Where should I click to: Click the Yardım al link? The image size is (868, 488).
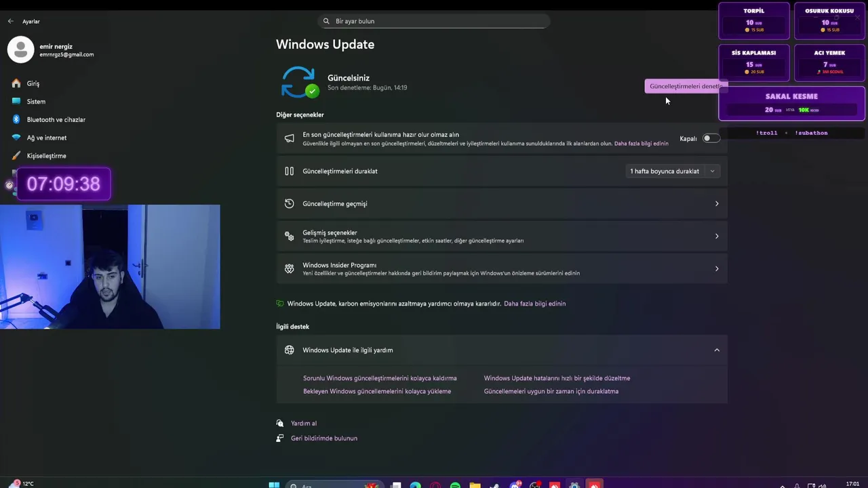304,424
